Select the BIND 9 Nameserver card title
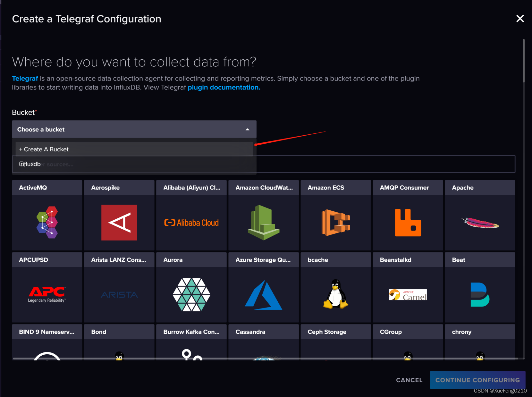 point(46,332)
